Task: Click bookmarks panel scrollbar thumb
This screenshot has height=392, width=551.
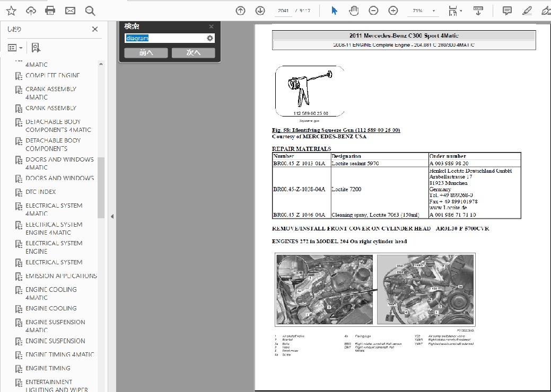Action: click(101, 188)
